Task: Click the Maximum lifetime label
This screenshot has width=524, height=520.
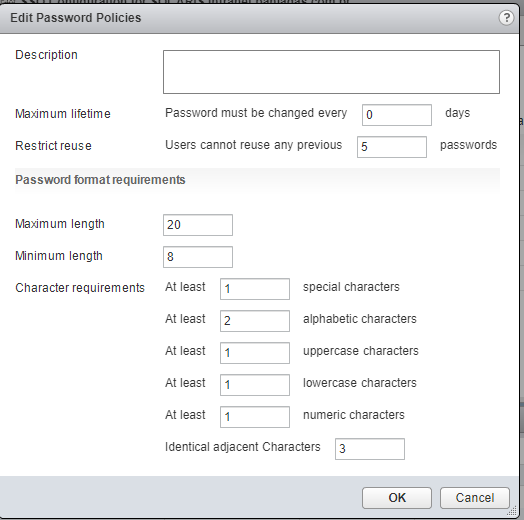Action: tap(63, 114)
